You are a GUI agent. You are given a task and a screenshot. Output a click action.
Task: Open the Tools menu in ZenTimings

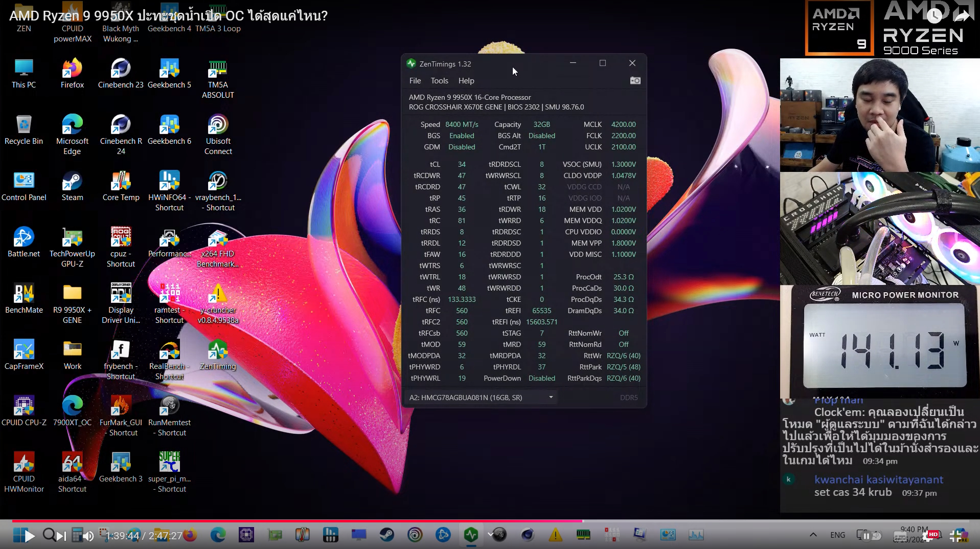click(439, 81)
